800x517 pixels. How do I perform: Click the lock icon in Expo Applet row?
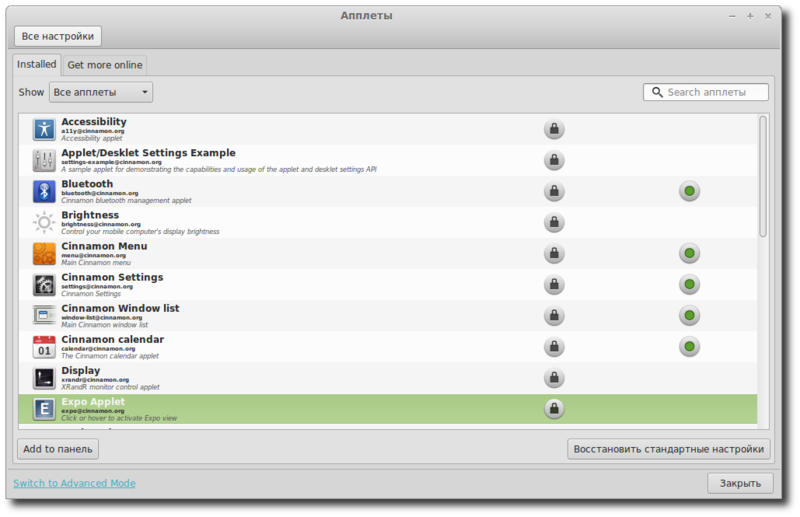click(x=554, y=409)
